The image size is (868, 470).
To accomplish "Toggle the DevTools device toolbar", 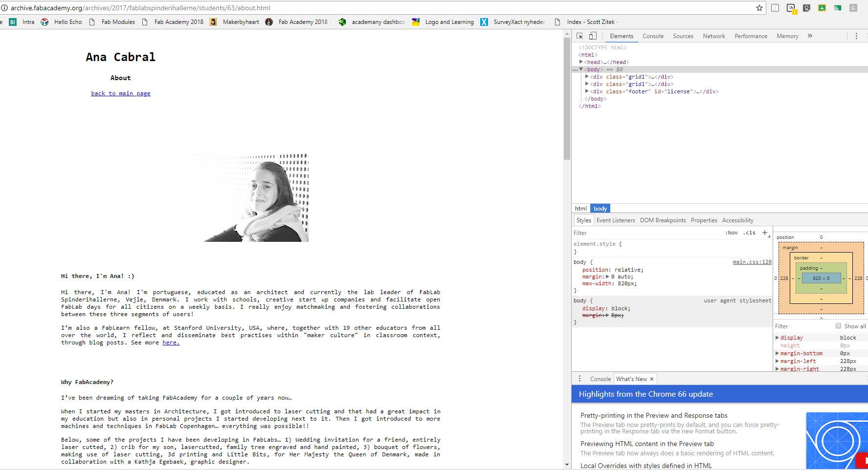I will point(593,36).
